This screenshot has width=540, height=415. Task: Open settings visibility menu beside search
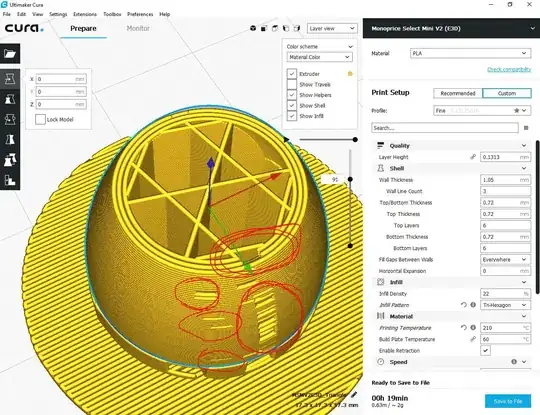click(x=526, y=128)
